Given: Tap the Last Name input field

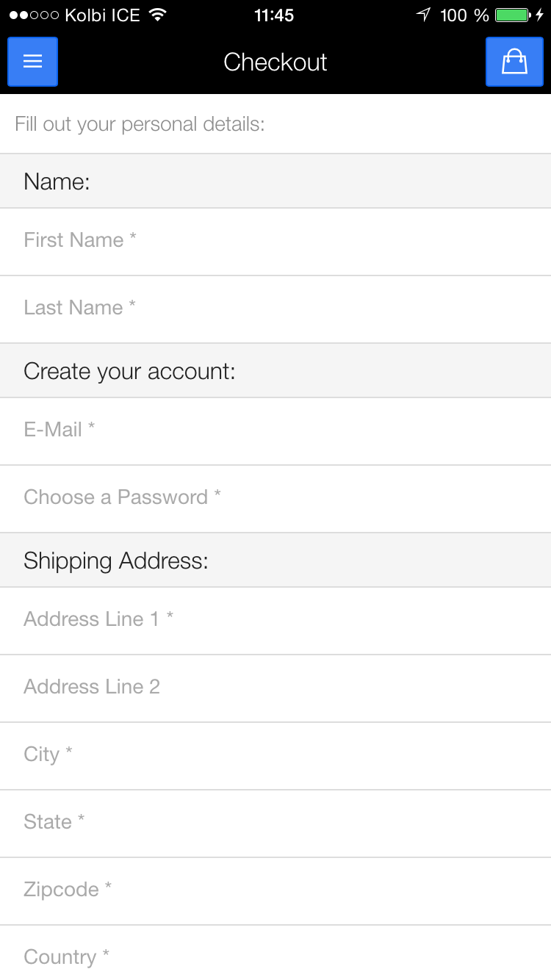Looking at the screenshot, I should click(275, 308).
